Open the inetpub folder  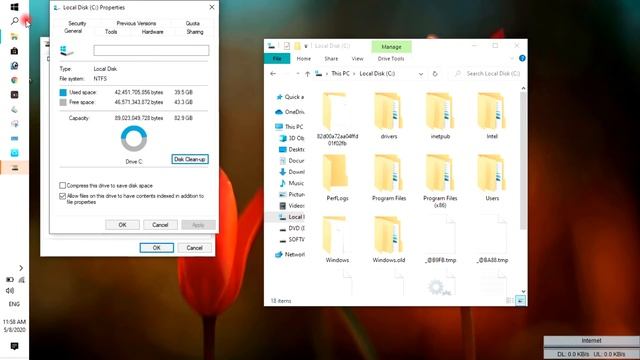click(440, 116)
